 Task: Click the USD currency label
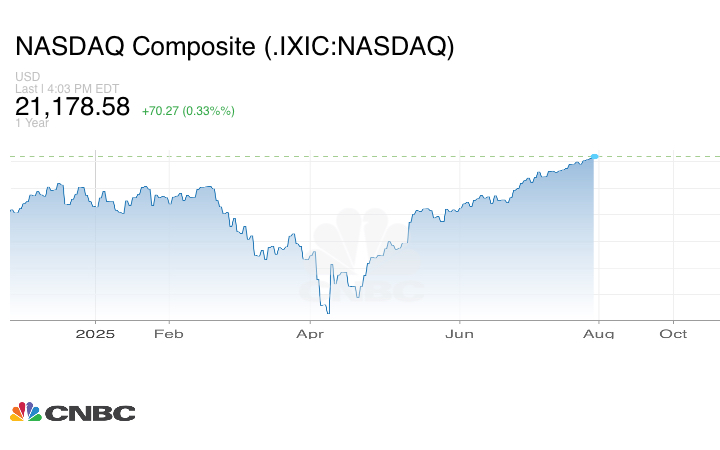(27, 77)
